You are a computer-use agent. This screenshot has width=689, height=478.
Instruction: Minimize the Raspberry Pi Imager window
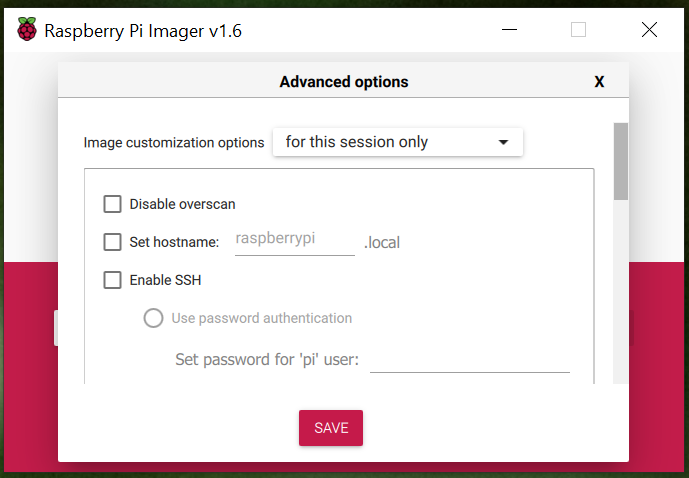point(509,30)
